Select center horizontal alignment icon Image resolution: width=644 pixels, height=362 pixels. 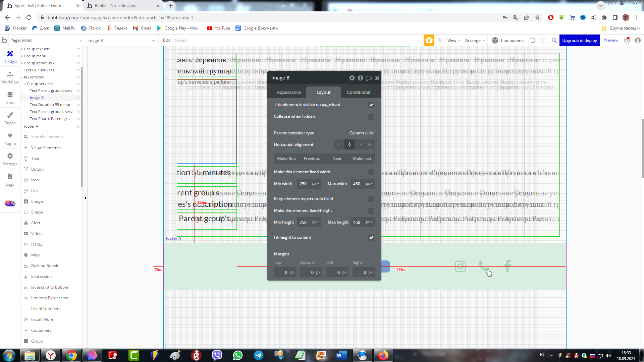point(350,144)
